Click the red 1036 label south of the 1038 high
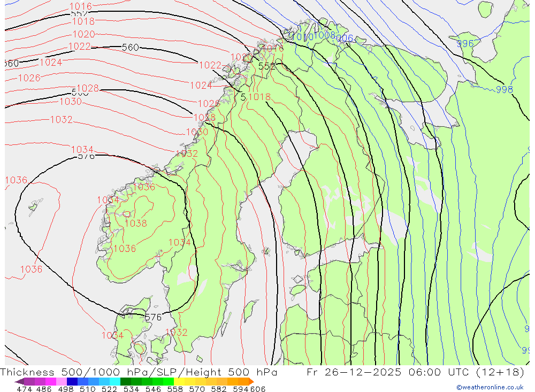 [125, 248]
